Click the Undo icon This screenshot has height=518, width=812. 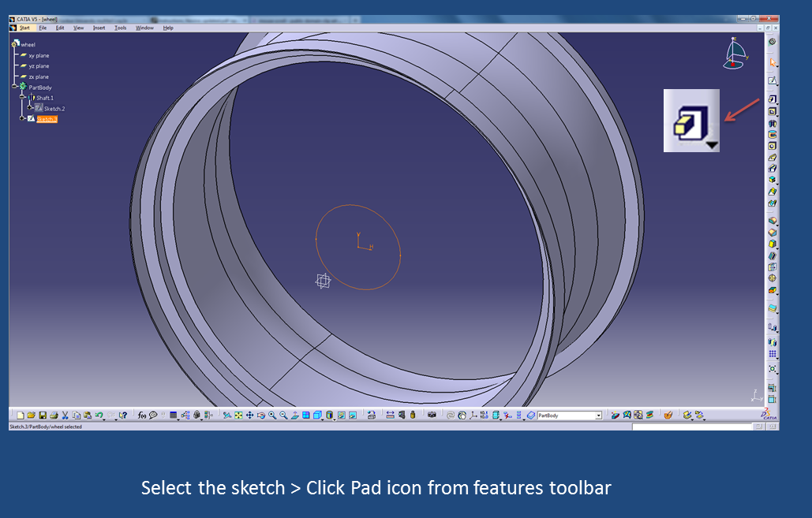tap(98, 415)
